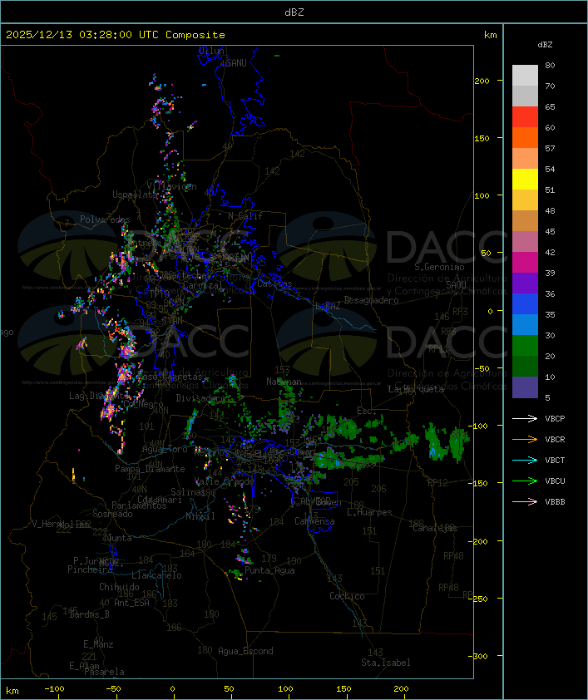Select the orange 57 dBZ color swatch
This screenshot has height=700, width=588.
(525, 137)
